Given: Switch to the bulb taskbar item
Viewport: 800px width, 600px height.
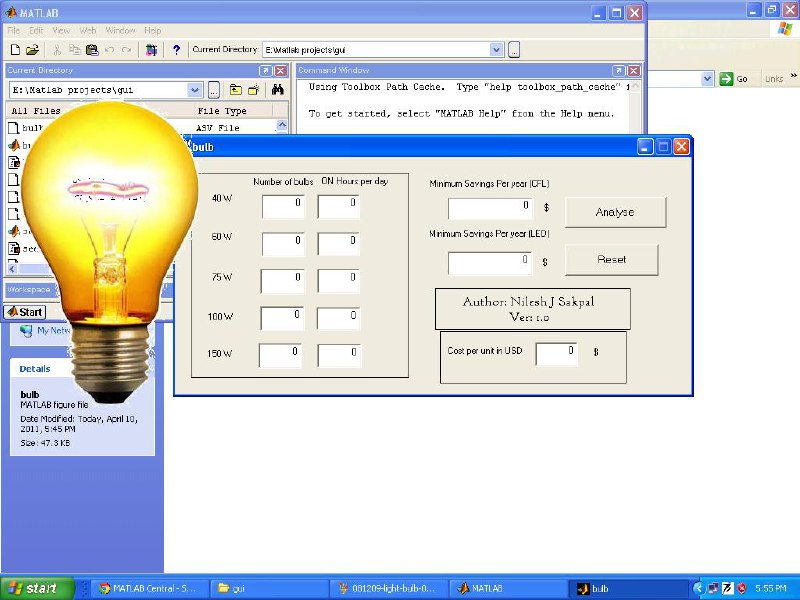Looking at the screenshot, I should click(628, 589).
